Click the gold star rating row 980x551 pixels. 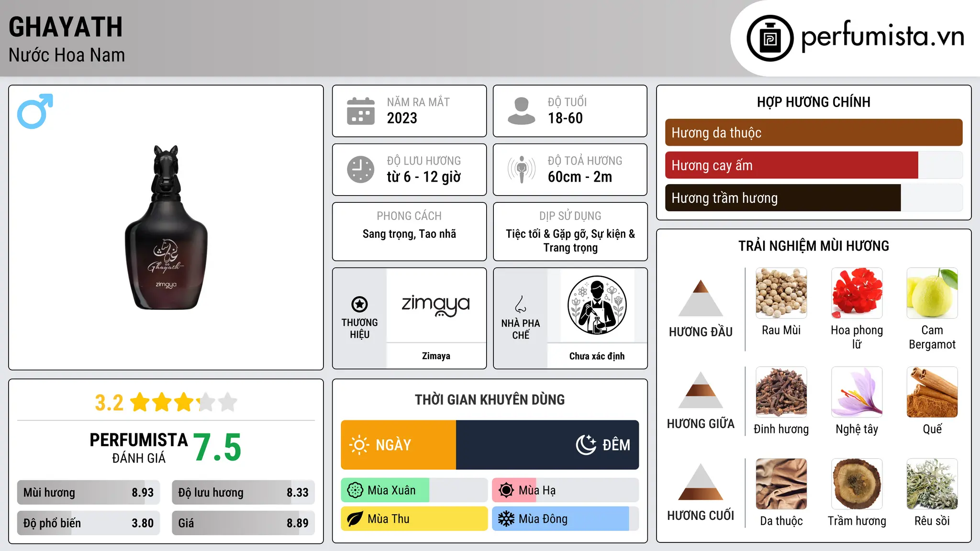click(184, 402)
